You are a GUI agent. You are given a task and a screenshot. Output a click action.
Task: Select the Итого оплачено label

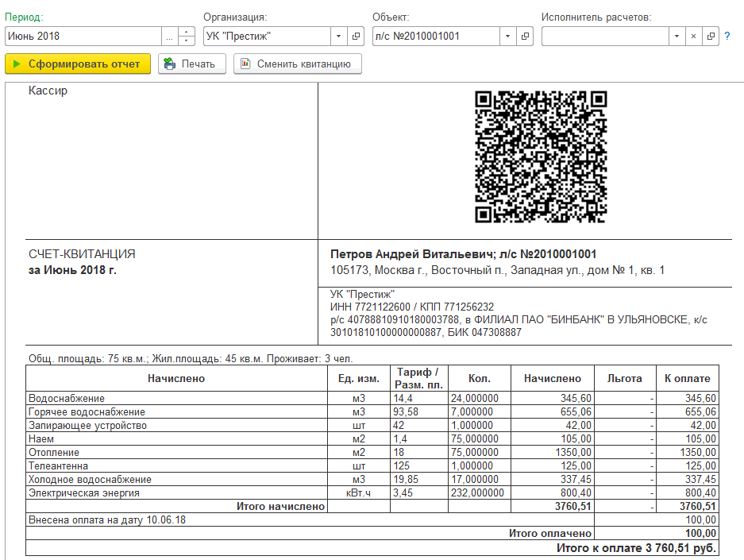(x=550, y=534)
